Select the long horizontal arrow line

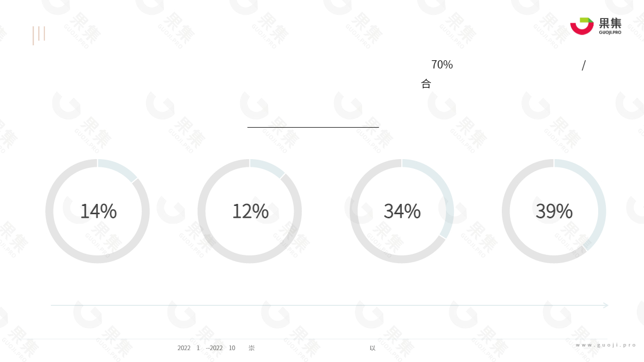[x=330, y=305]
